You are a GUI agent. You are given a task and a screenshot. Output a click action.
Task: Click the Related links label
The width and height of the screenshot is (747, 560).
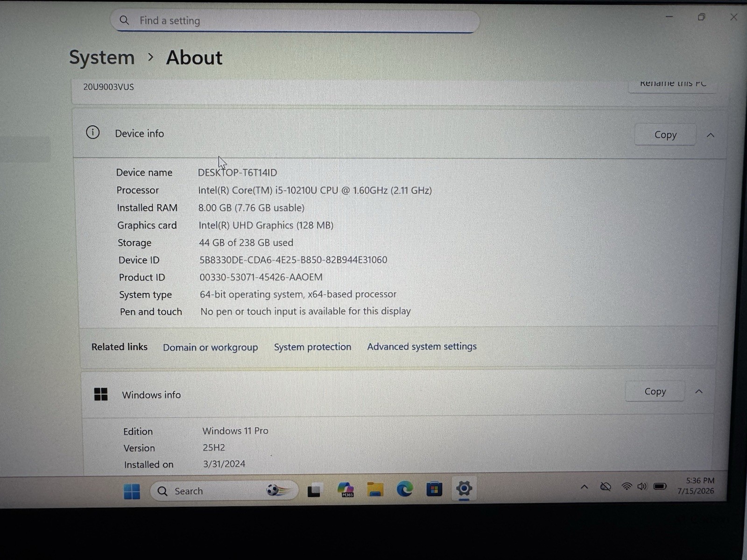click(120, 347)
